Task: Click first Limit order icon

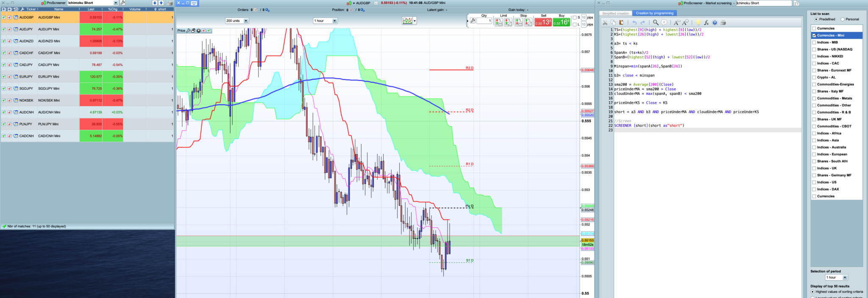Action: (498, 22)
